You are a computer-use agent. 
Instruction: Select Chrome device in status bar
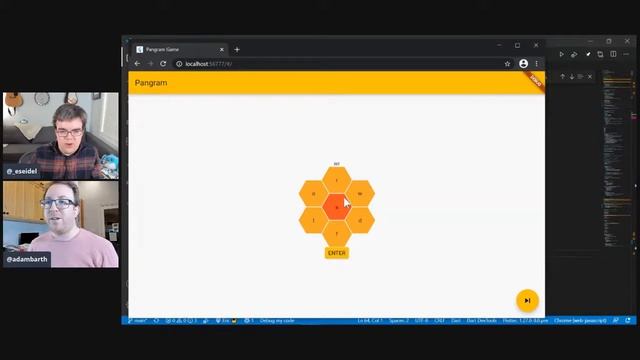[580, 321]
